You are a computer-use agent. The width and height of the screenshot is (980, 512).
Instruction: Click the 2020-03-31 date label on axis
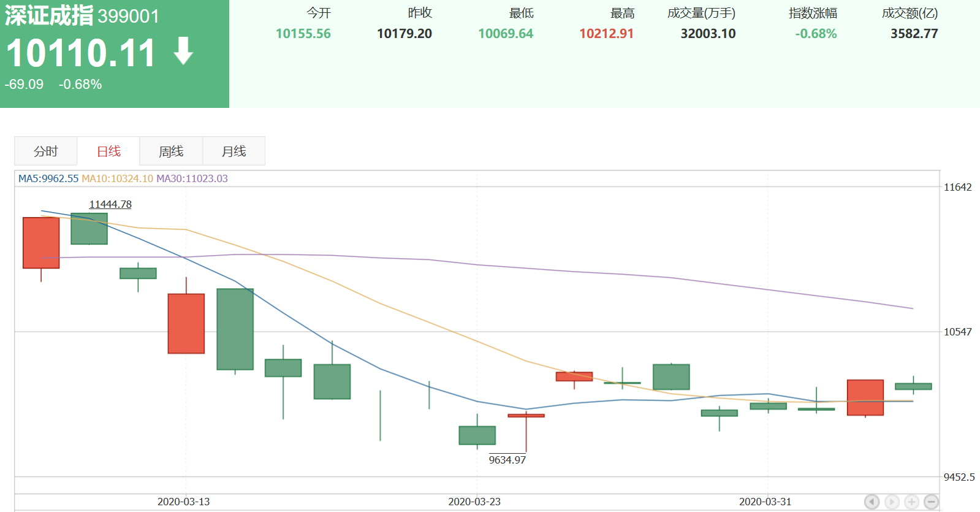[x=765, y=502]
